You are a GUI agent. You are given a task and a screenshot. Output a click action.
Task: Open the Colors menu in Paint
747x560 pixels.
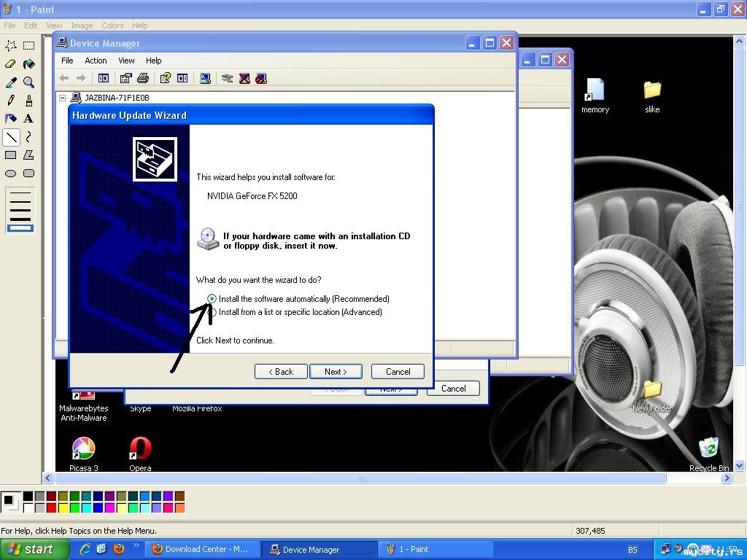point(112,26)
